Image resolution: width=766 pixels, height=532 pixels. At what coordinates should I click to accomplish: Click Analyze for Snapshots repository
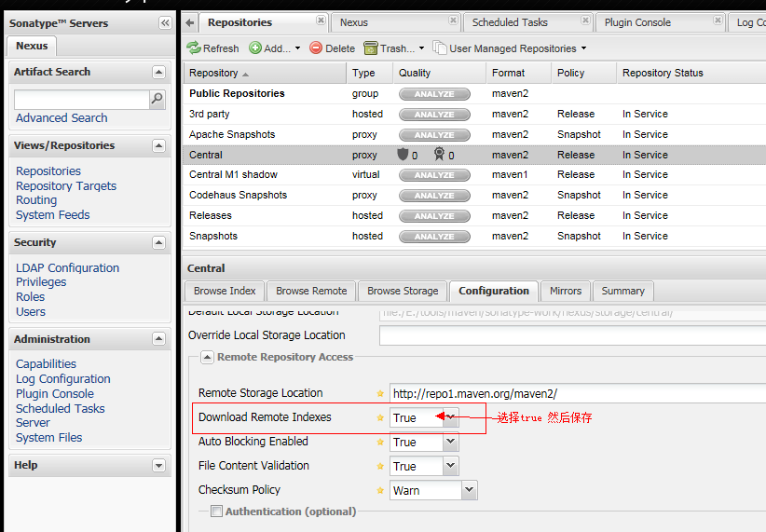click(x=434, y=237)
